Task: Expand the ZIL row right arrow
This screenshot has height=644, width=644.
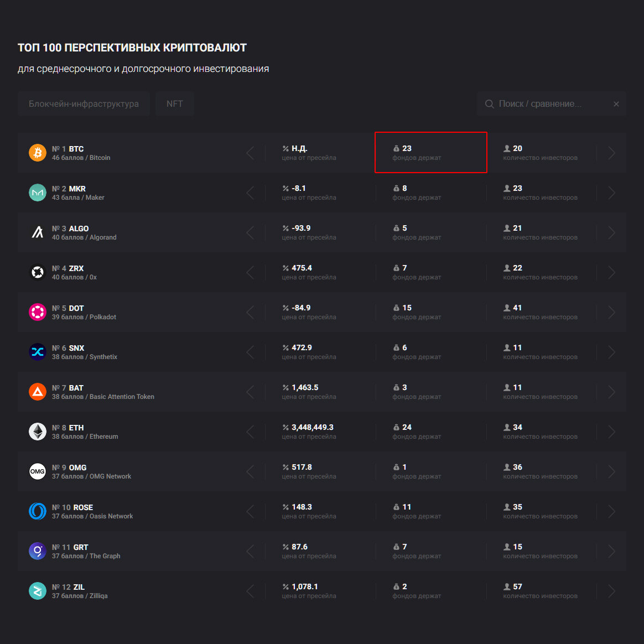Action: pos(611,591)
